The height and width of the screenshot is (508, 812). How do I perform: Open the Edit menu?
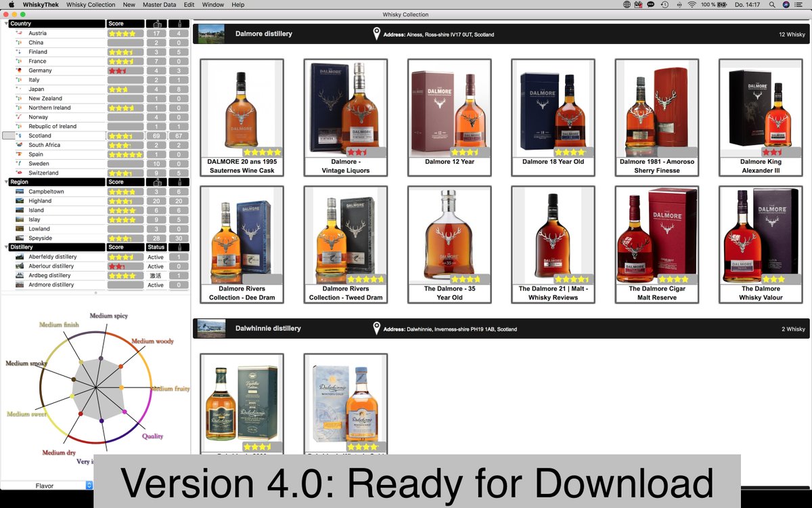pos(189,5)
